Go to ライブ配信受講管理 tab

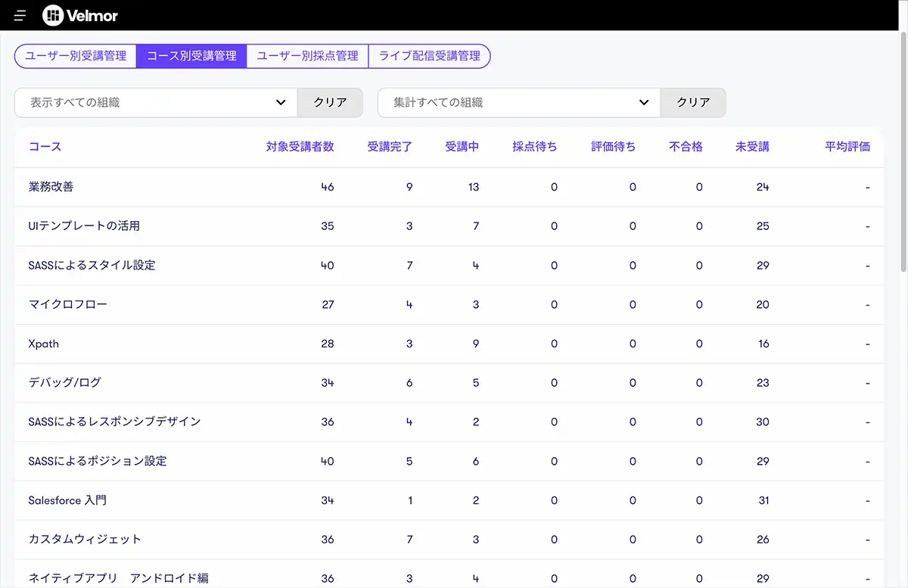pos(429,56)
